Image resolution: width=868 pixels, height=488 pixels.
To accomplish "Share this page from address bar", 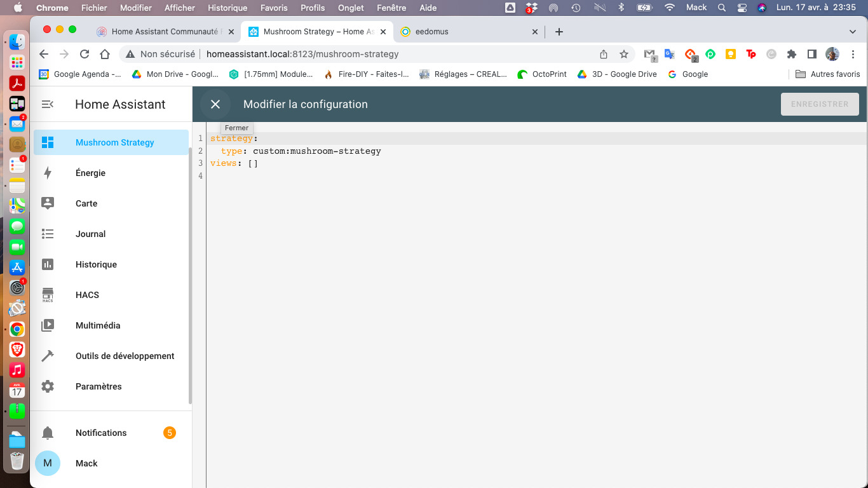I will coord(604,54).
